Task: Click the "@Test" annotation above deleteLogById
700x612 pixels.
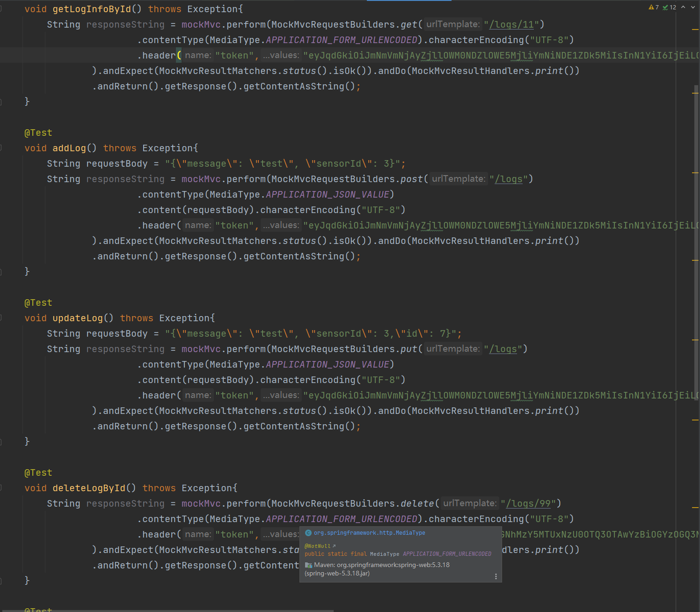Action: tap(38, 472)
